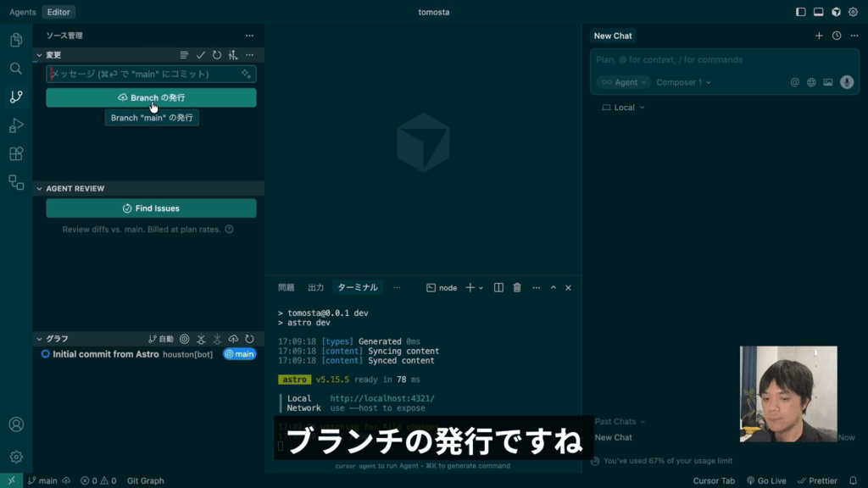868x488 pixels.
Task: Switch to Agents mode
Action: click(23, 12)
